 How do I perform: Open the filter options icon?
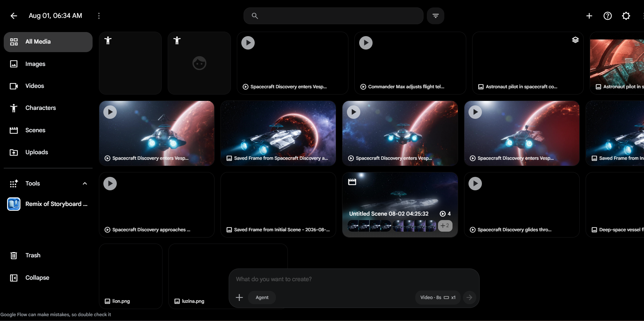[x=435, y=16]
